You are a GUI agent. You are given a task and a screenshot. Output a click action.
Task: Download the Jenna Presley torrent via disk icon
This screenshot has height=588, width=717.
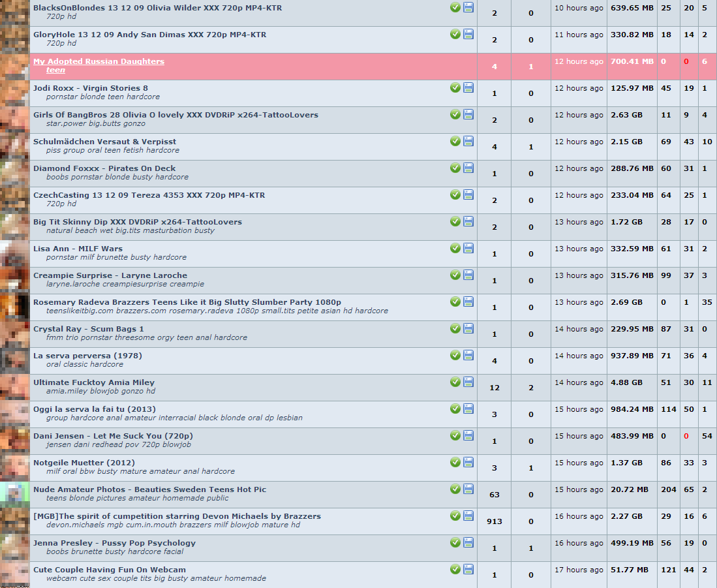(x=468, y=543)
